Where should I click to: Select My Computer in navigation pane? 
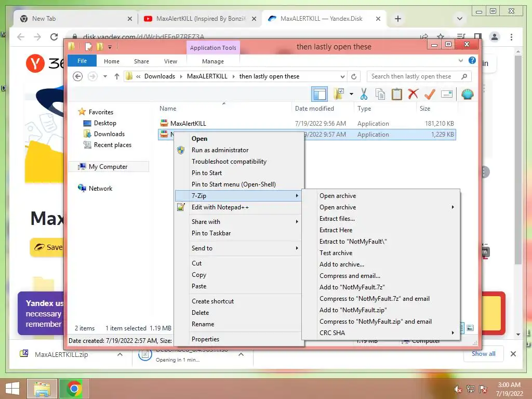click(108, 167)
